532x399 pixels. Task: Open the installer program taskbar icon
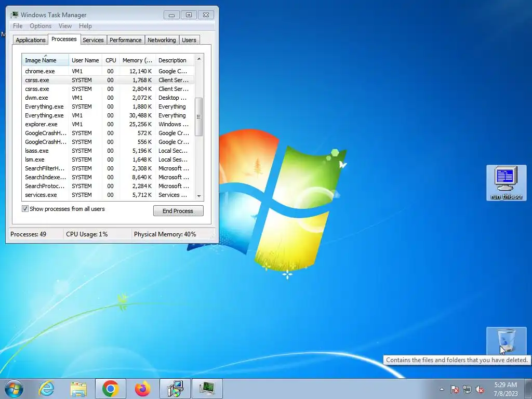click(x=176, y=389)
